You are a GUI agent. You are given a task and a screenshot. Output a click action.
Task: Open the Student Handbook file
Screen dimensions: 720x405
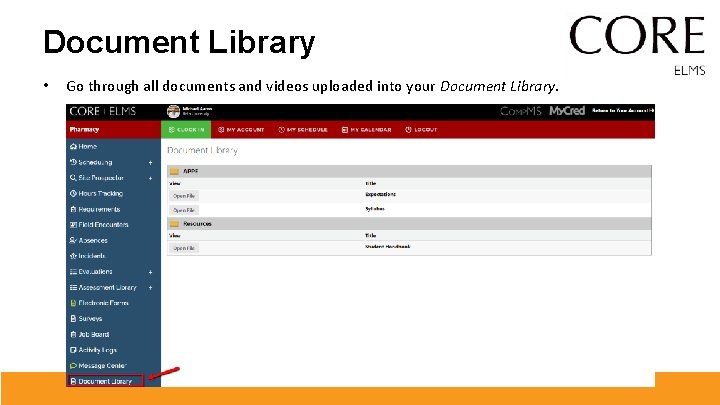[184, 248]
